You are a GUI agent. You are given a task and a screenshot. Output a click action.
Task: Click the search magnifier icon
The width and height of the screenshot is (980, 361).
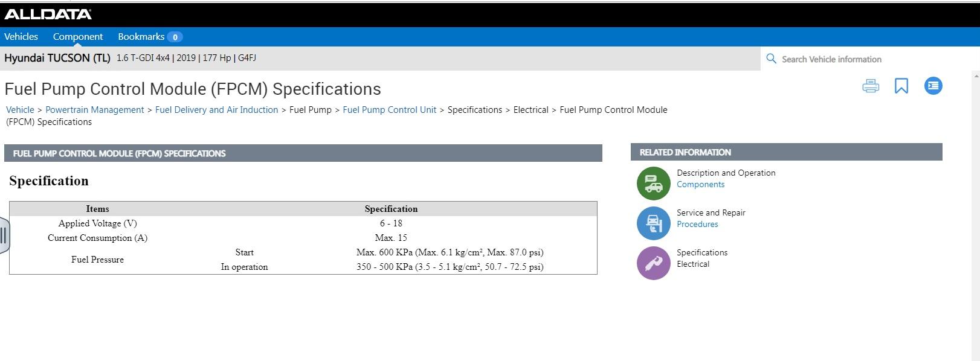[x=771, y=59]
